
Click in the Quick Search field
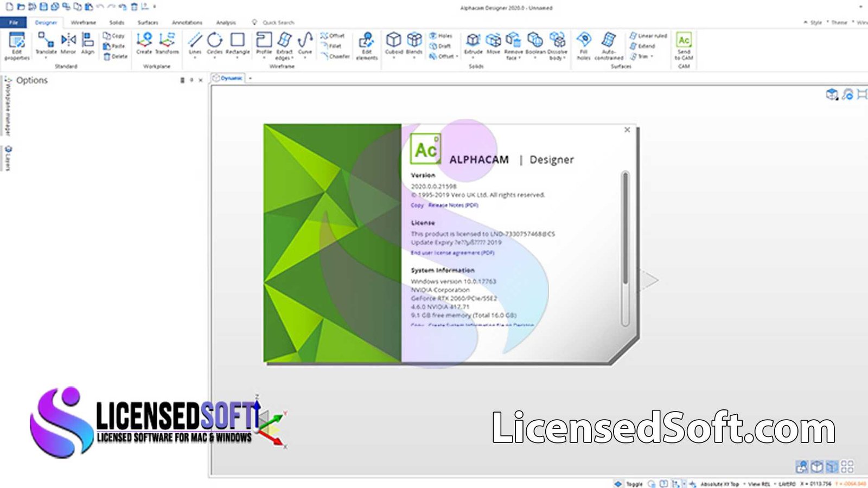click(278, 22)
